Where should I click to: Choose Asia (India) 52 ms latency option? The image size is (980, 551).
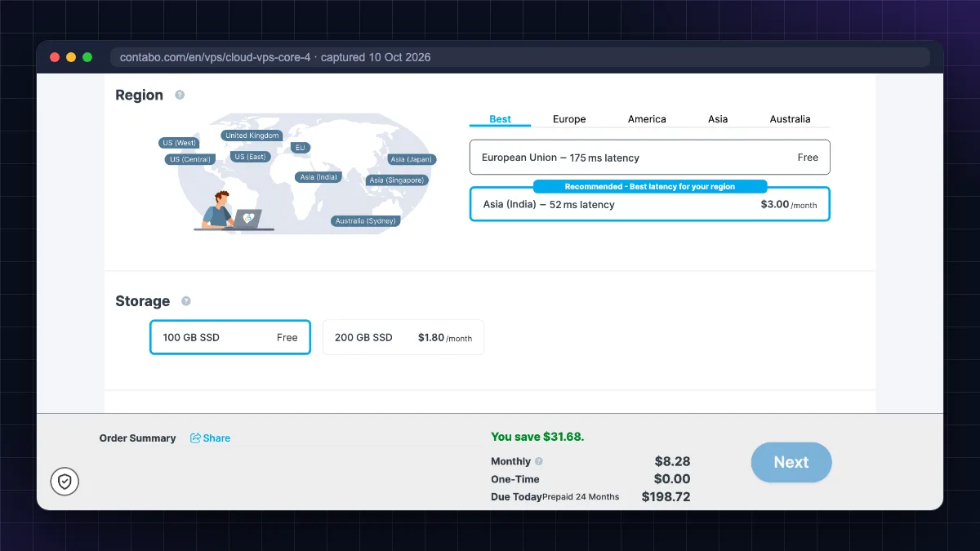tap(650, 204)
